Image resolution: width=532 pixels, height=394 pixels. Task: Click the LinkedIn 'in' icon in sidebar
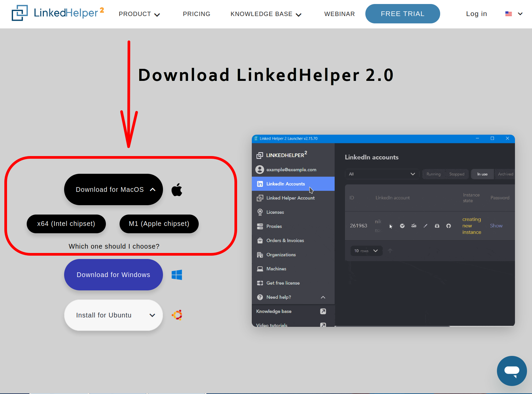point(260,184)
